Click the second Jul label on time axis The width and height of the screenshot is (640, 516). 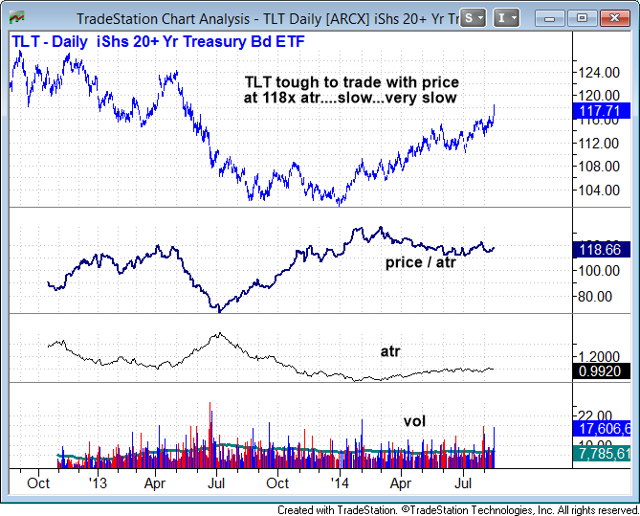coord(463,483)
